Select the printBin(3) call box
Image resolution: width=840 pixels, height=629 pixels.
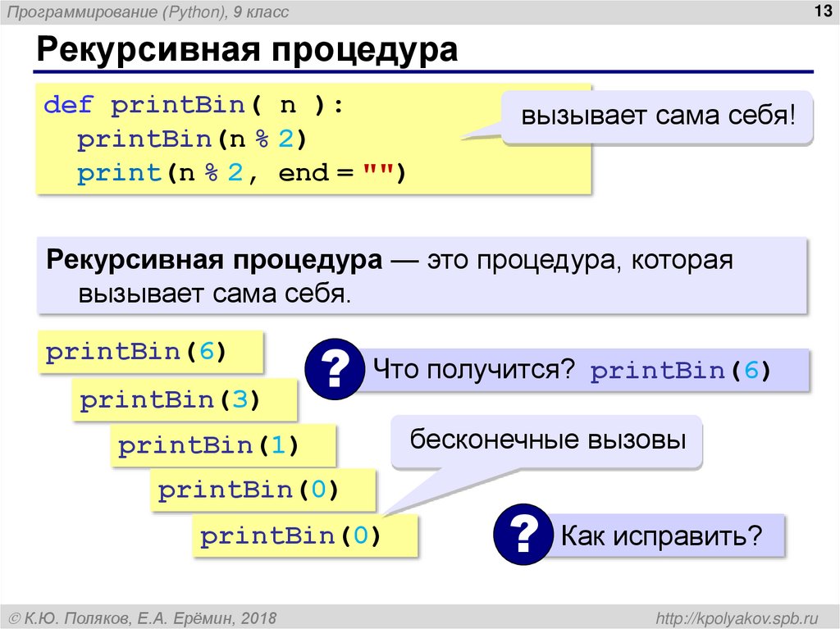(x=185, y=399)
